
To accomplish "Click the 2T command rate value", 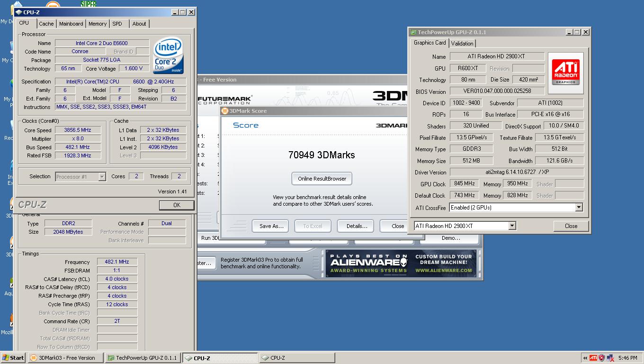I will click(117, 321).
